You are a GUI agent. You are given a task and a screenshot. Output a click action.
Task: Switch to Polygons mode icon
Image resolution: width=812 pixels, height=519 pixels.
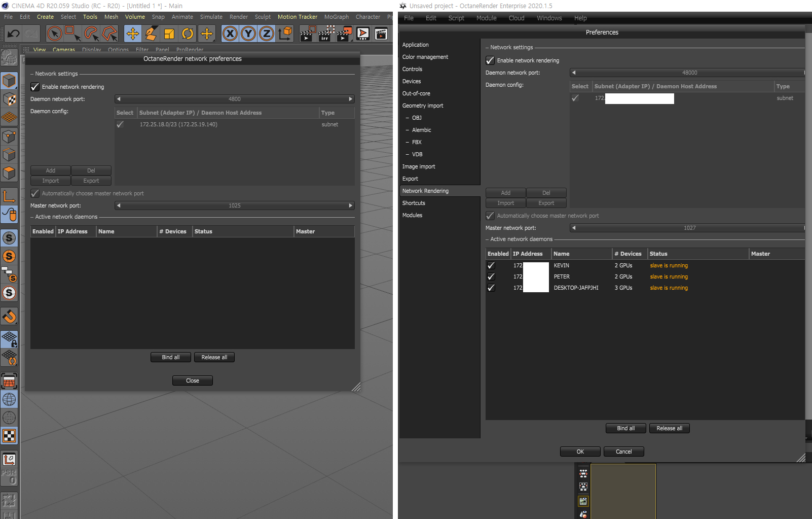[x=9, y=173]
